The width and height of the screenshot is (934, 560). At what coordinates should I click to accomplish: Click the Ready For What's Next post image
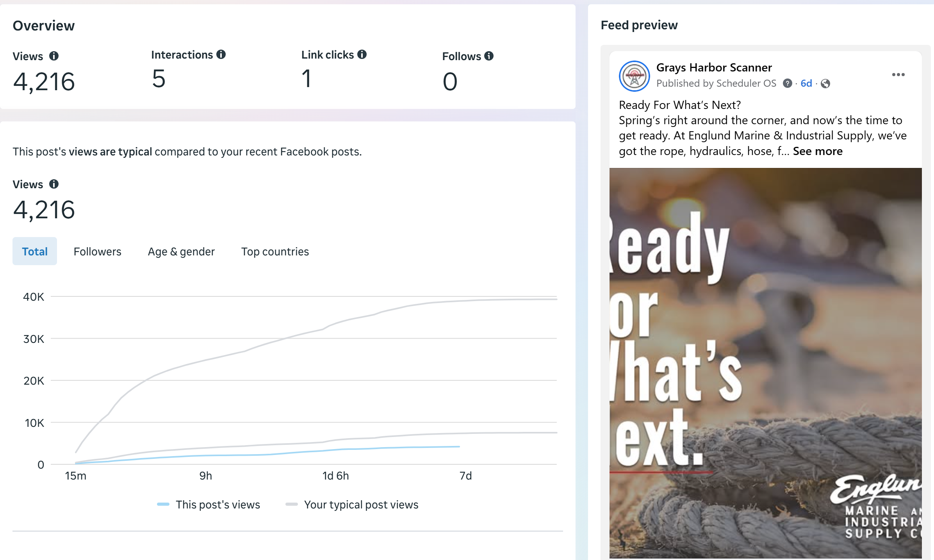[x=765, y=363]
